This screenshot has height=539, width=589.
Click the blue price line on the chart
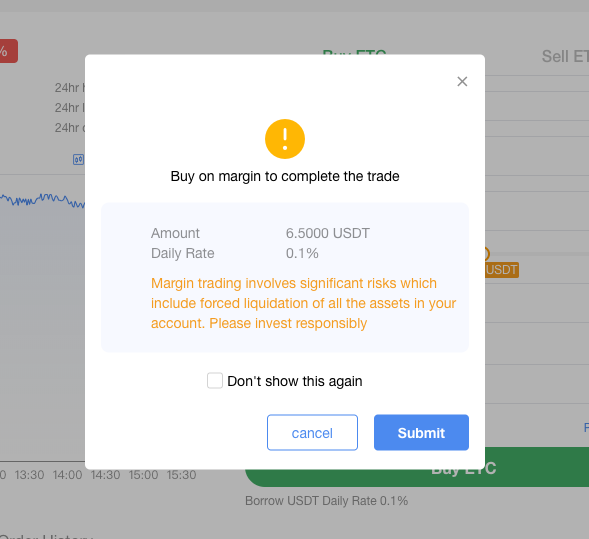coord(42,200)
